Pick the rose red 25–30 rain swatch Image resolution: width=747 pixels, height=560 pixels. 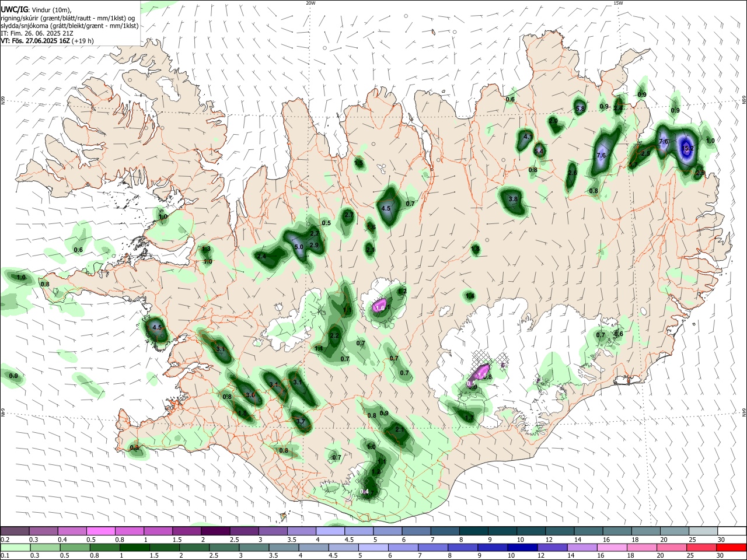click(x=701, y=547)
